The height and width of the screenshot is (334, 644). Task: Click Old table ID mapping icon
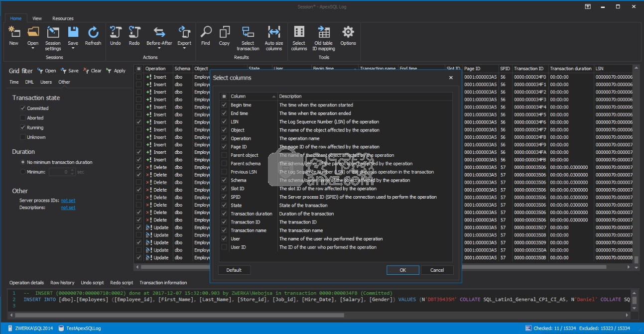(x=324, y=32)
